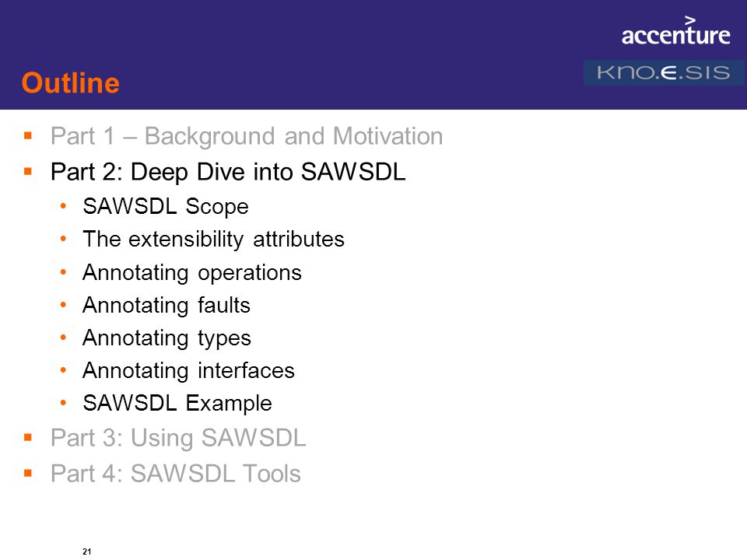The height and width of the screenshot is (560, 747).
Task: Select Part 3: Using SAWSDL
Action: 178,438
